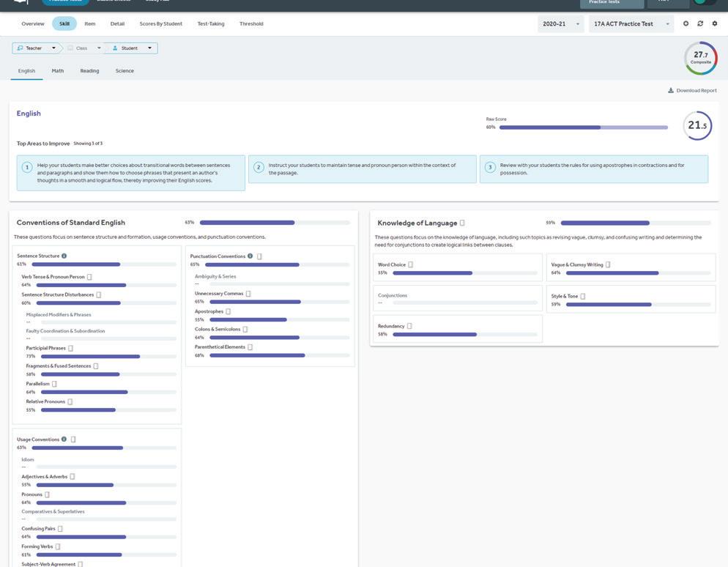The image size is (728, 567).
Task: Open document icon beside Punctuation Conventions
Action: tap(259, 256)
